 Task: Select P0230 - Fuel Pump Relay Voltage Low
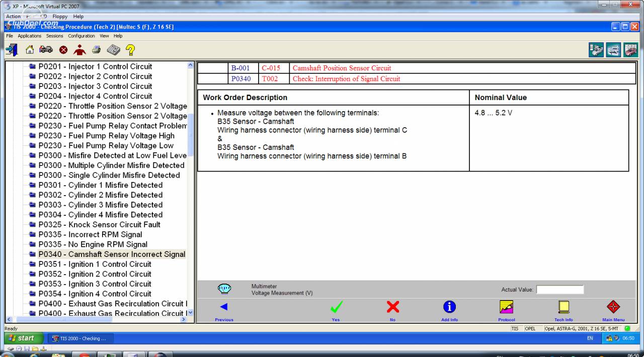[x=106, y=146]
